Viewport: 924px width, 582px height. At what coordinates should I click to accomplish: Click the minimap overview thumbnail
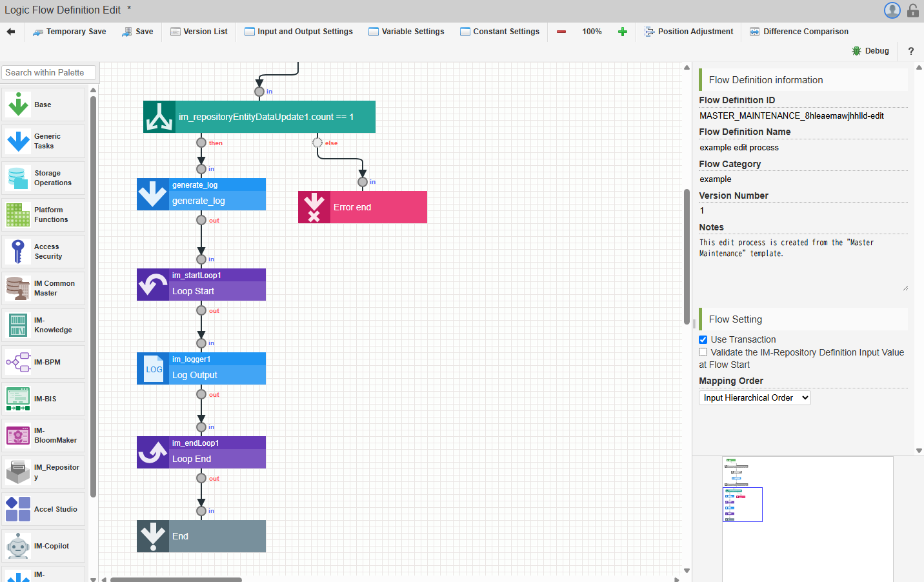(x=808, y=519)
